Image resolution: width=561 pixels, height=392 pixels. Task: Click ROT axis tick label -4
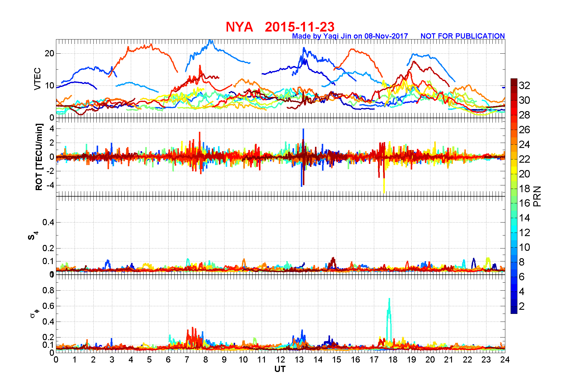(50, 185)
